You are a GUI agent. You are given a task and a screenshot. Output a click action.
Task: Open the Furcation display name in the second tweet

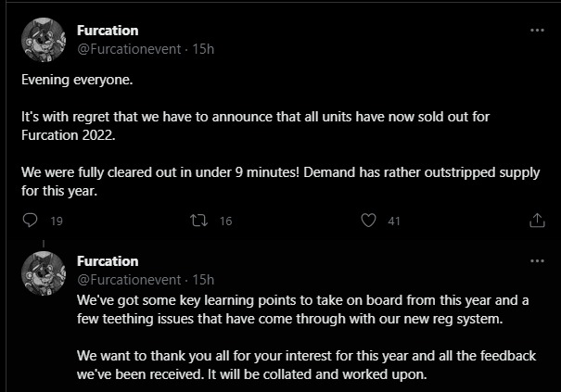pyautogui.click(x=108, y=261)
